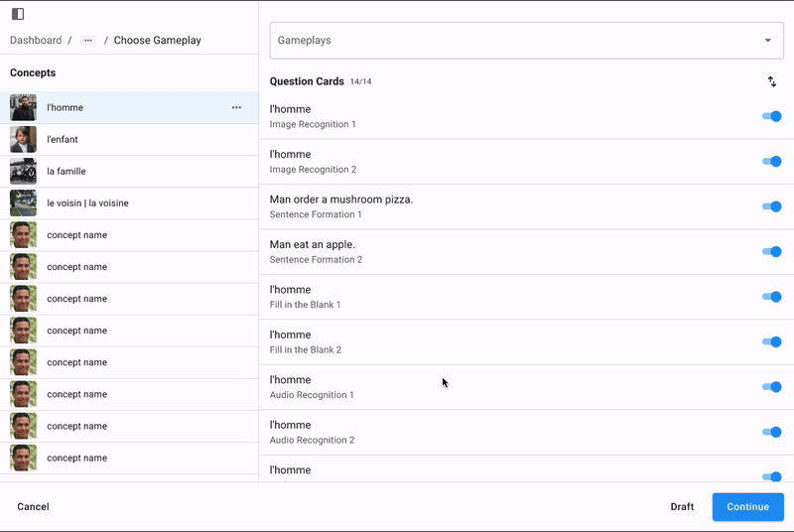This screenshot has width=794, height=532.
Task: Open the l'homme concept options menu
Action: 236,107
